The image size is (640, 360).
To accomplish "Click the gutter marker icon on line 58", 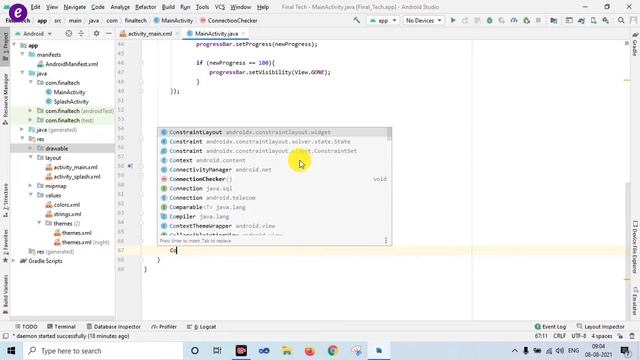I will tap(130, 166).
